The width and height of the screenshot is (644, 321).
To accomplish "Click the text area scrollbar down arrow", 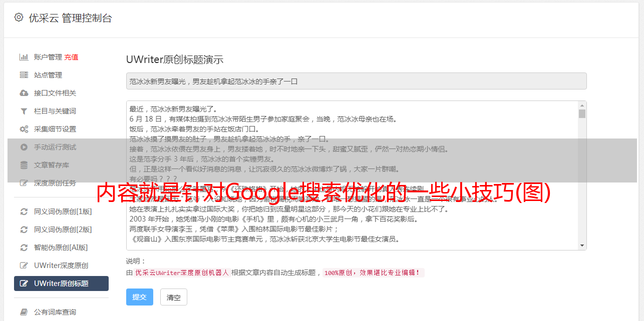I will point(582,245).
